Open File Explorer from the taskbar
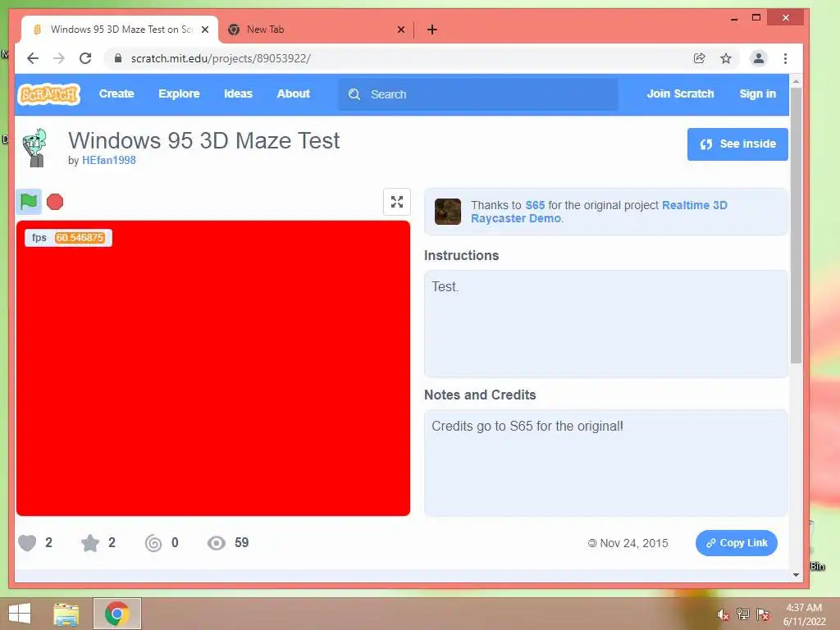The width and height of the screenshot is (840, 630). (66, 614)
